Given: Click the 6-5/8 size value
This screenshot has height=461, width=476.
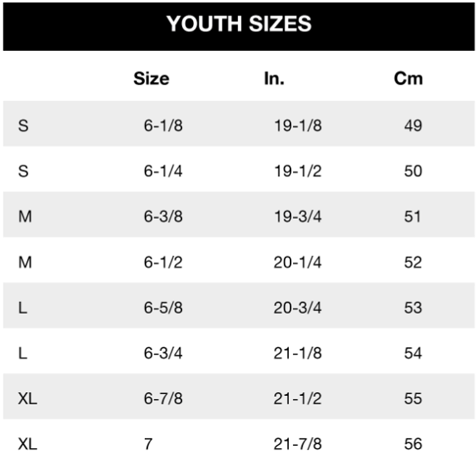Looking at the screenshot, I should pos(163,307).
